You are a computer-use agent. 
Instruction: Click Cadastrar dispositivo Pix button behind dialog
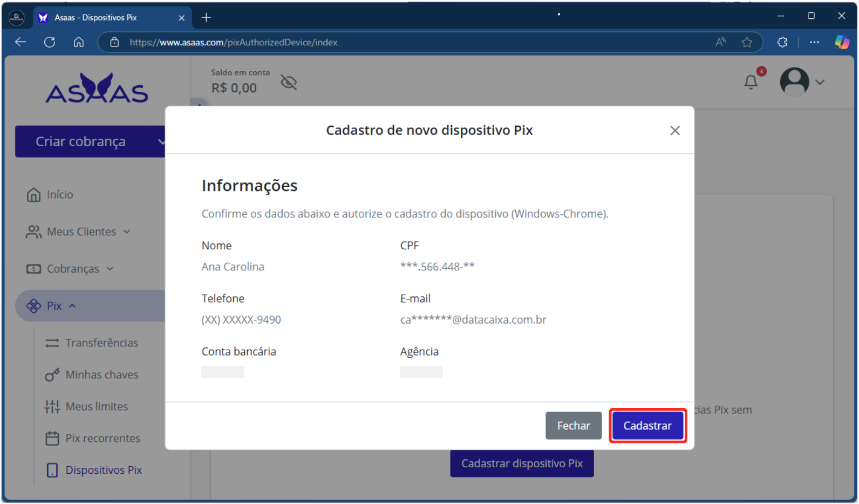522,464
